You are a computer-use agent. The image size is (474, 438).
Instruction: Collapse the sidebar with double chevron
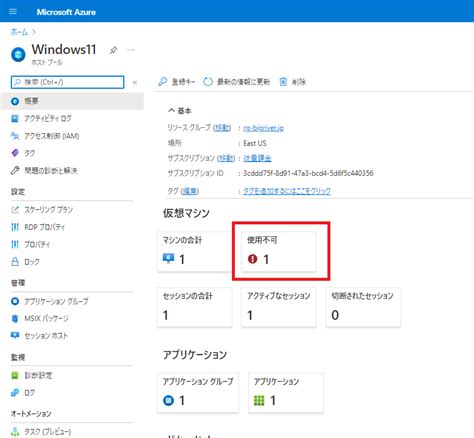tap(135, 82)
